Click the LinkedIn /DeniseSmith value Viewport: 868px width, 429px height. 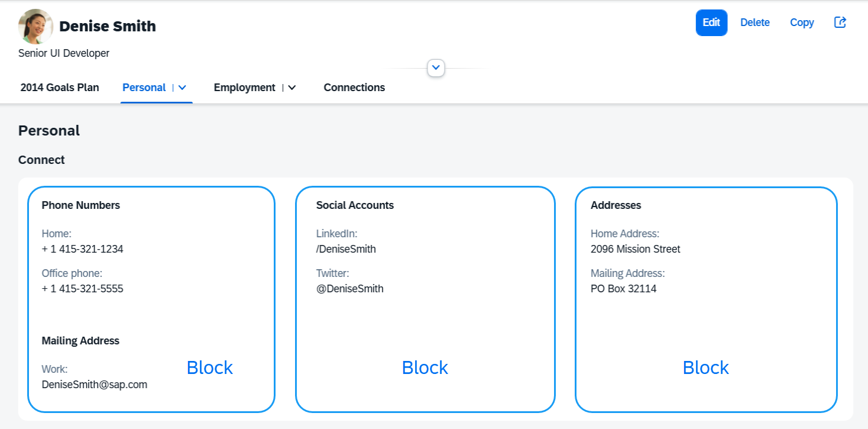(346, 249)
